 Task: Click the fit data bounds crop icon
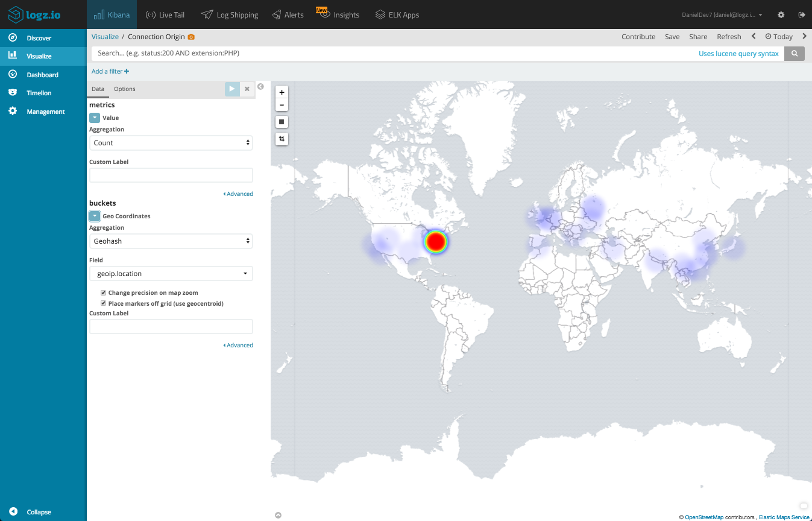pos(282,139)
